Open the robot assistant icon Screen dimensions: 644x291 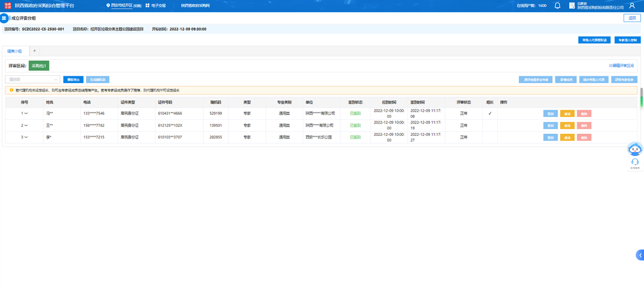[635, 149]
